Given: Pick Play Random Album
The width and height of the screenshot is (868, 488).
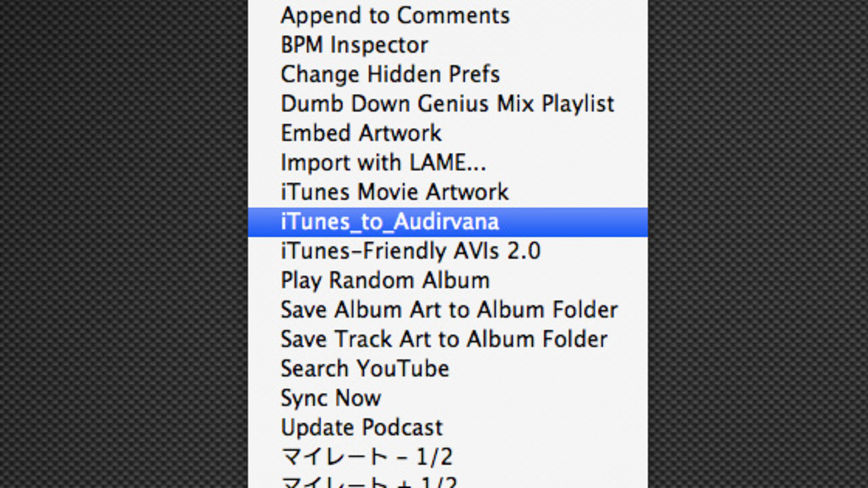Looking at the screenshot, I should click(x=385, y=280).
